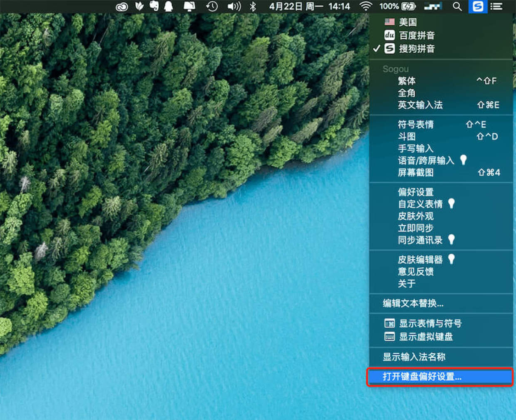Open Spotlight search magnifier icon
The height and width of the screenshot is (420, 516).
pyautogui.click(x=457, y=6)
